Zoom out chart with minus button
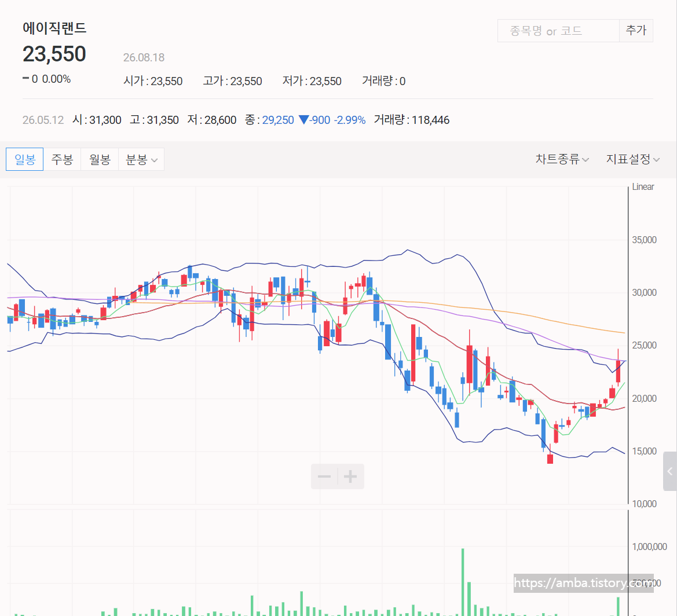677x616 pixels. pos(324,476)
